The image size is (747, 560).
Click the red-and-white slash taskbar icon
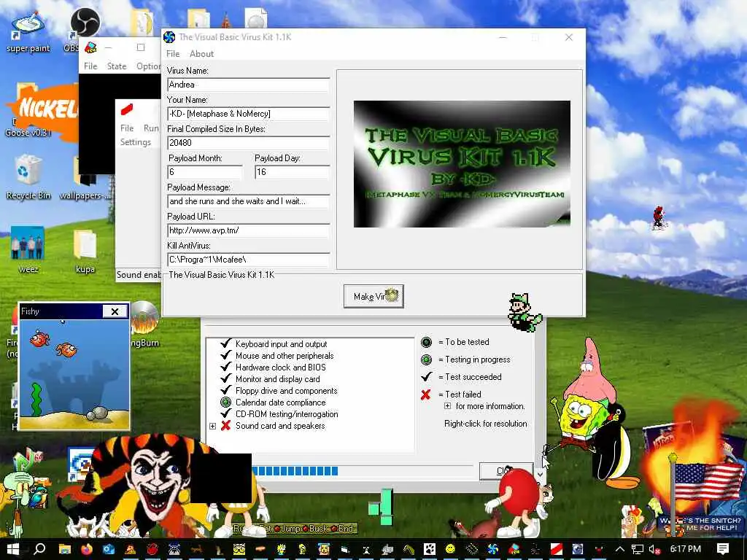[557, 549]
